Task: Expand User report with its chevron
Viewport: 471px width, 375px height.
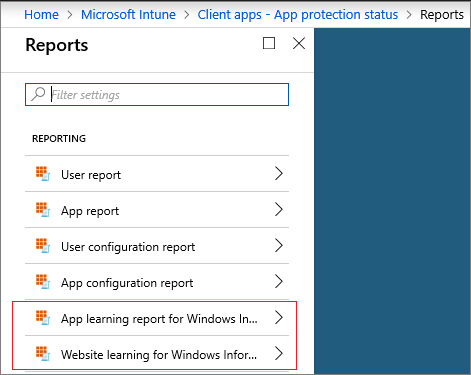Action: coord(279,173)
